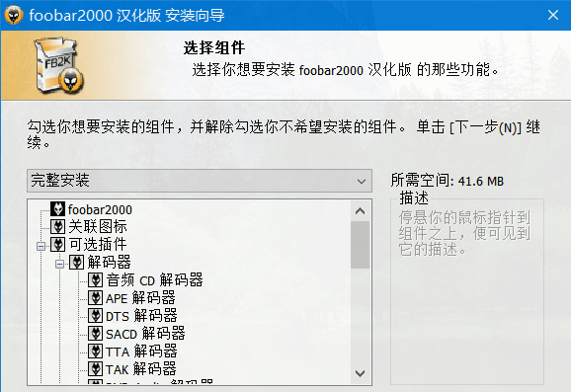Select the 解码器 tree item label

tap(109, 263)
